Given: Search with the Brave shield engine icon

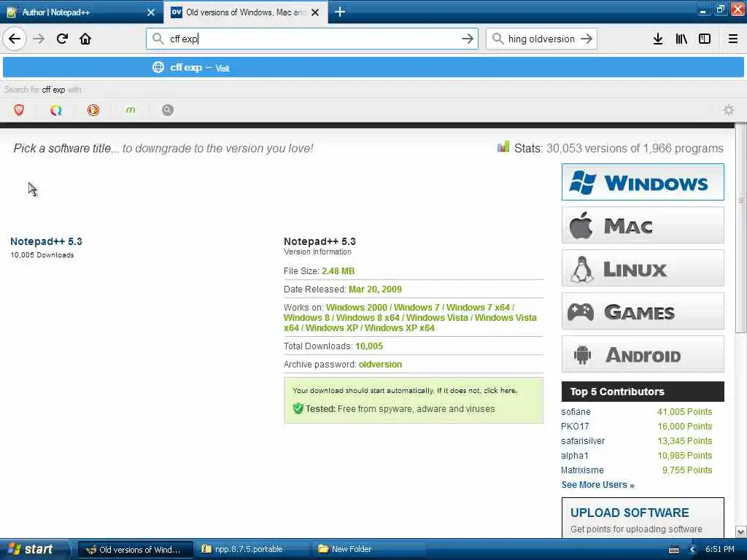Looking at the screenshot, I should [19, 111].
